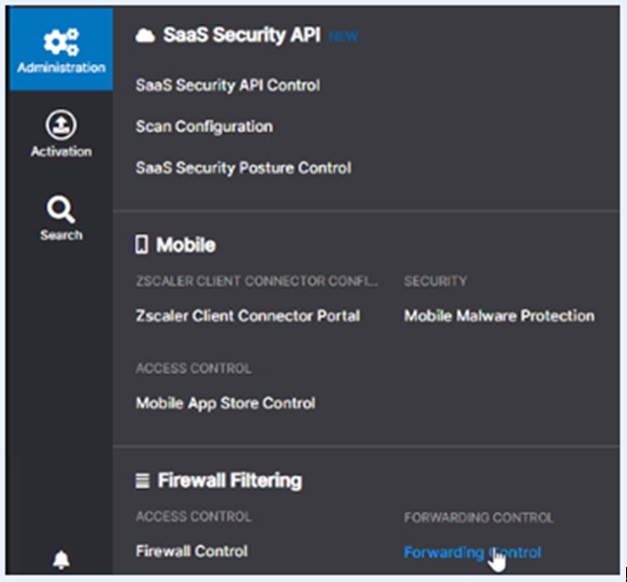Select Mobile Malware Protection

pyautogui.click(x=499, y=316)
